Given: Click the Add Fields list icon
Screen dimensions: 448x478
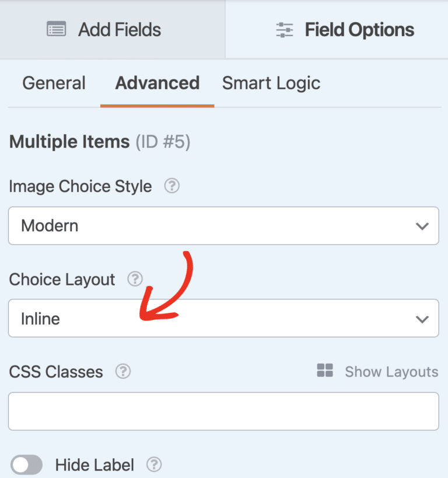Looking at the screenshot, I should 57,30.
